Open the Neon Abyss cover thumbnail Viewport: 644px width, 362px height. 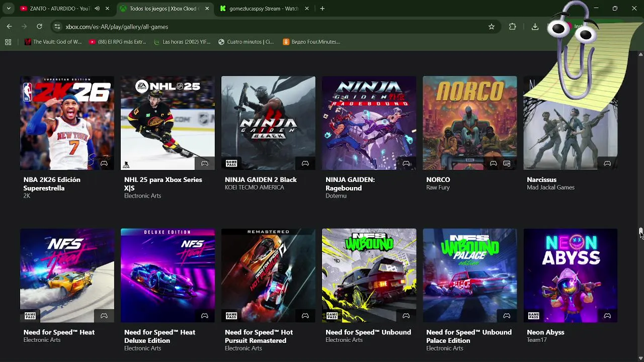570,276
